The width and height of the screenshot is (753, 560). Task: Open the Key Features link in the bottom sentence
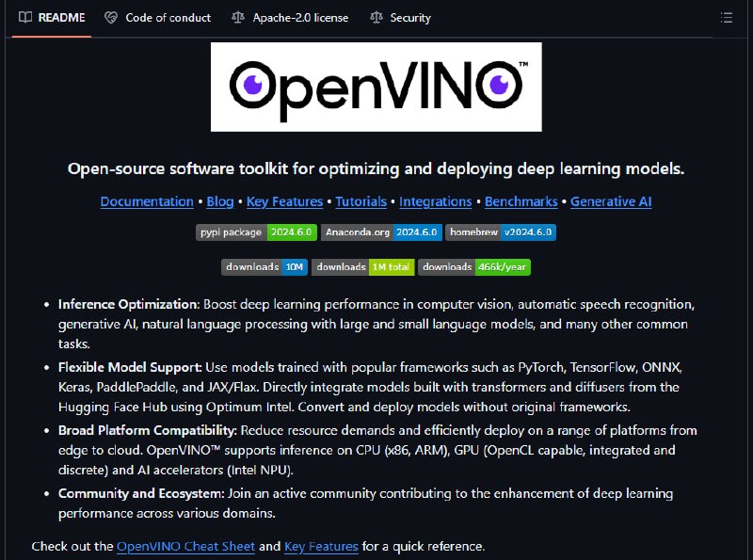click(321, 547)
